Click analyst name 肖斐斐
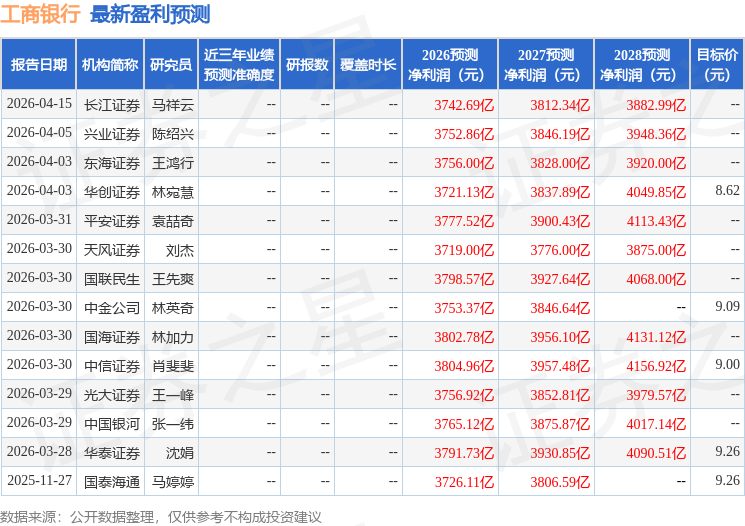This screenshot has height=526, width=745. (x=172, y=366)
